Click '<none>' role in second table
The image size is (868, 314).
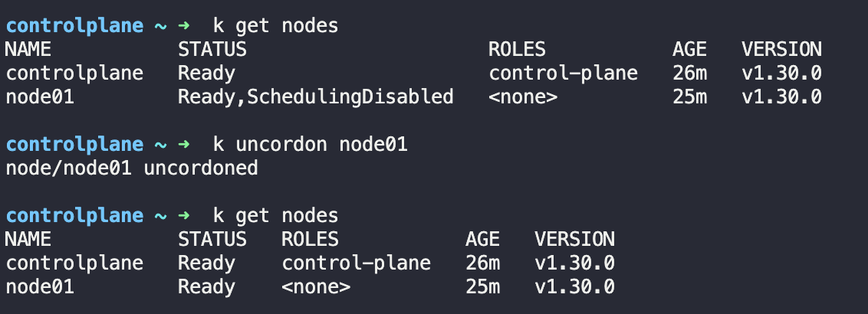(316, 287)
